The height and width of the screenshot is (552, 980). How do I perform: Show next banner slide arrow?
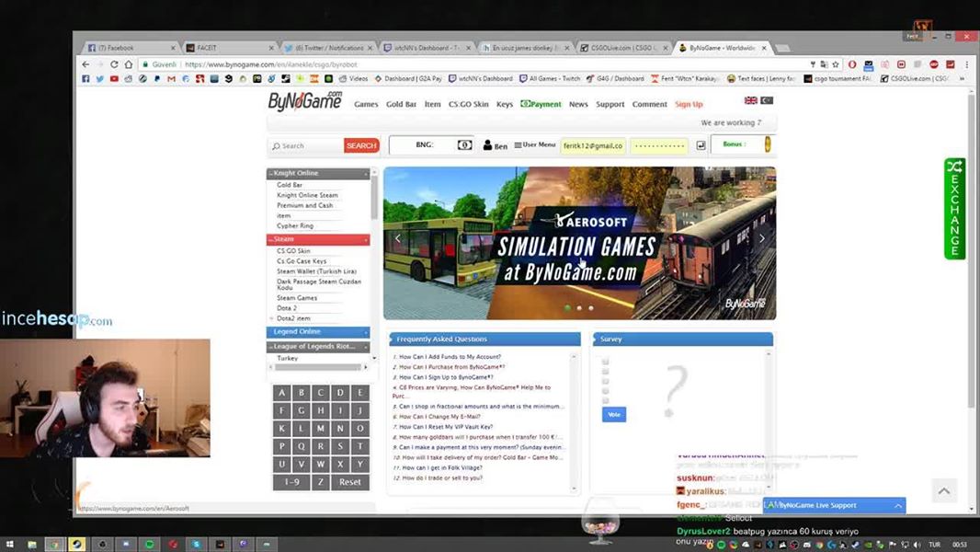tap(762, 238)
